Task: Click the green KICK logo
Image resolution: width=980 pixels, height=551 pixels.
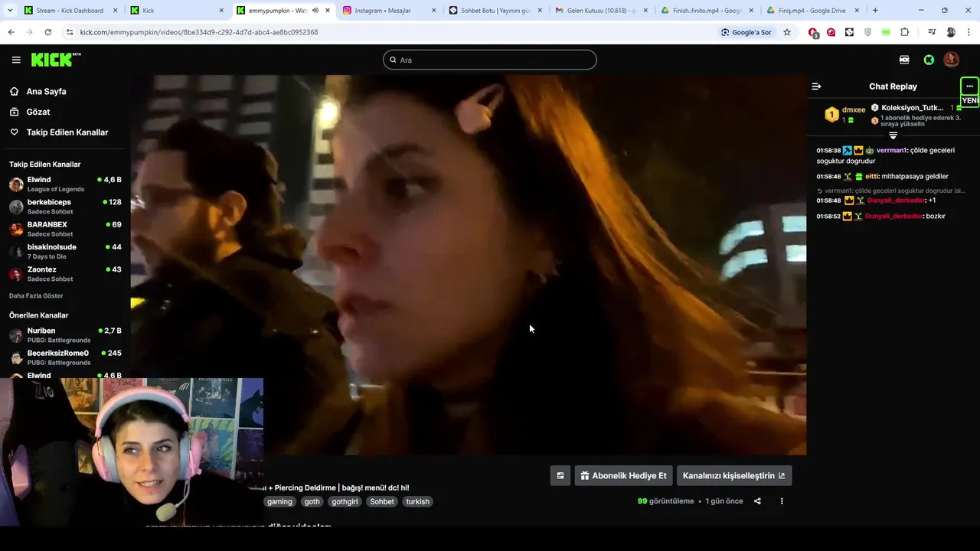Action: (55, 60)
